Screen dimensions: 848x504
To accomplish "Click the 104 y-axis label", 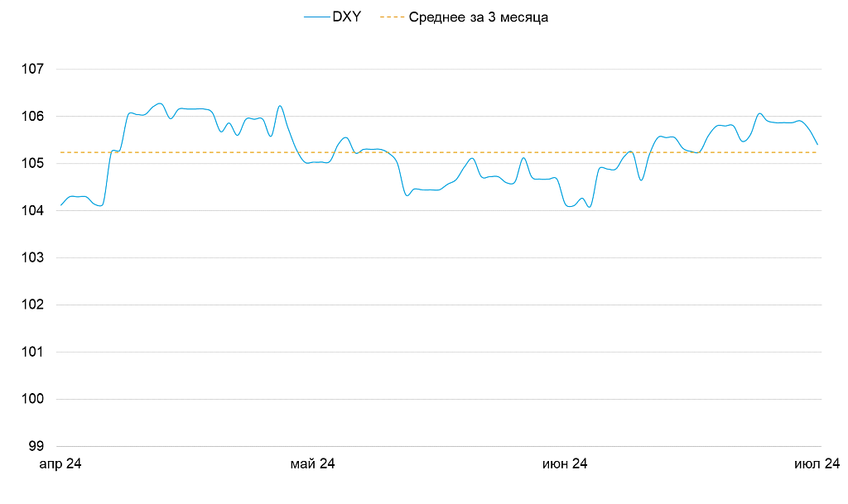I will coord(31,210).
